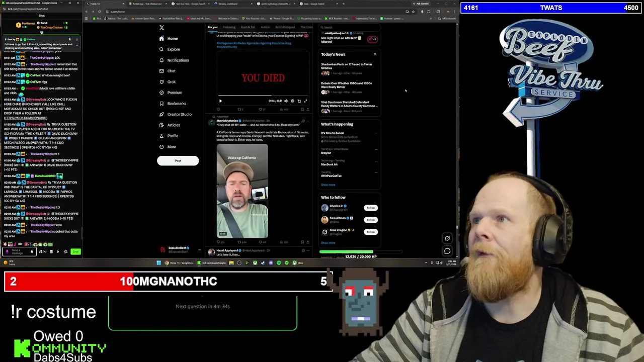Open Grok in X sidebar
644x362 pixels.
click(167, 82)
